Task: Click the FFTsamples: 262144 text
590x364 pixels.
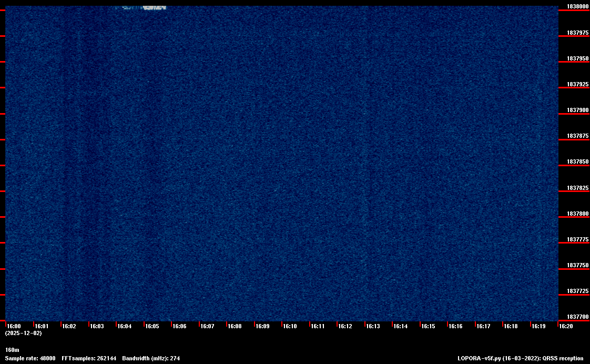Action: point(89,358)
